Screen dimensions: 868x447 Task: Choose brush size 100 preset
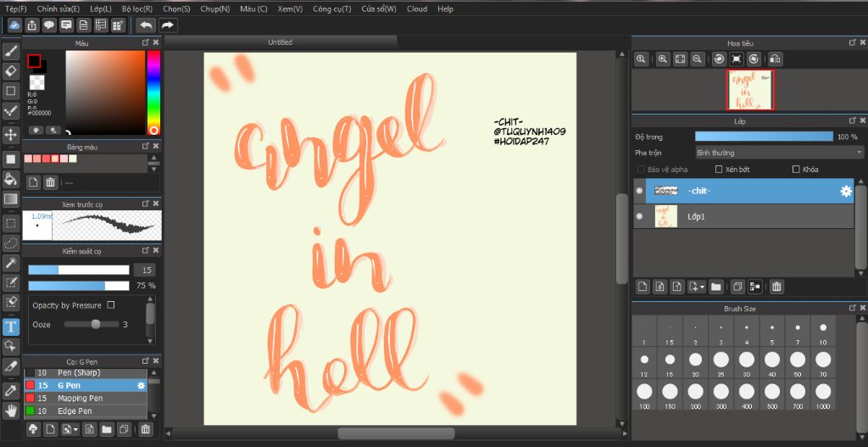644,395
